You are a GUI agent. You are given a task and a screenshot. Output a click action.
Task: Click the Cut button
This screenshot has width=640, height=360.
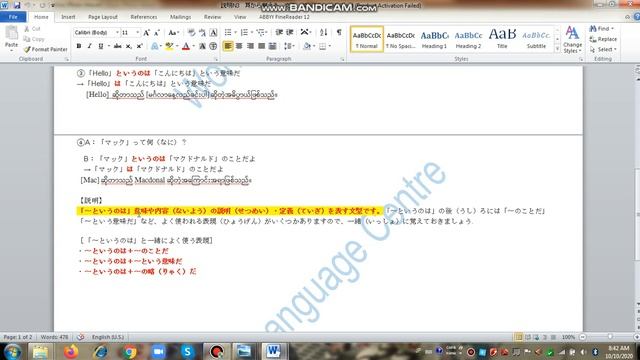pyautogui.click(x=32, y=29)
